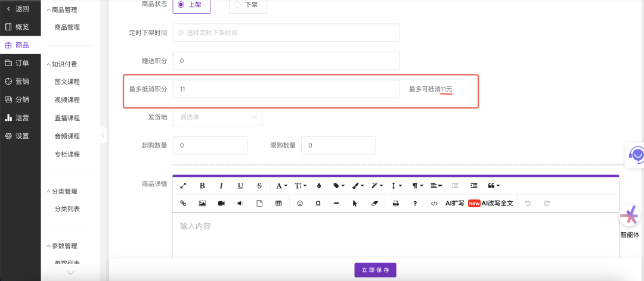Toggle bold formatting in the editor
Screen dimensions: 644x281
(202, 186)
